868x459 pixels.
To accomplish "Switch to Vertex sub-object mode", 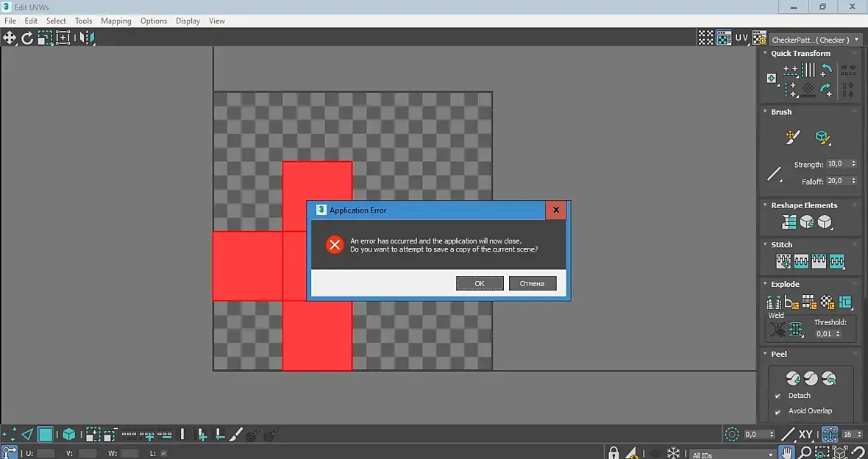I will click(9, 435).
